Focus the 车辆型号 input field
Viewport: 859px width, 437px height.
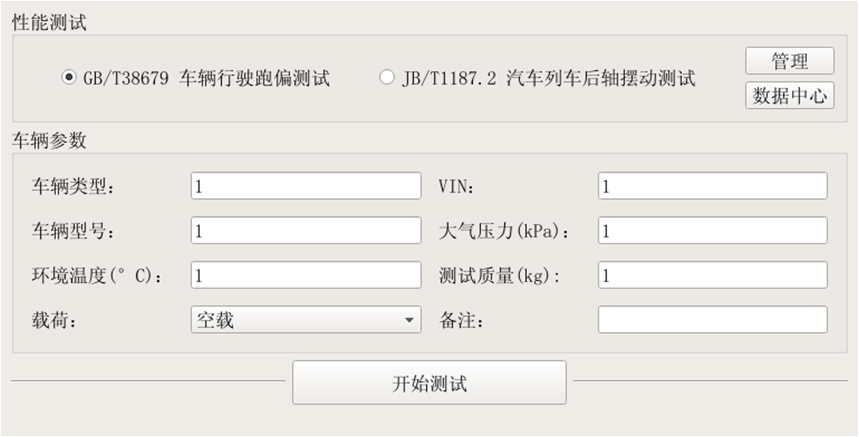pyautogui.click(x=306, y=231)
